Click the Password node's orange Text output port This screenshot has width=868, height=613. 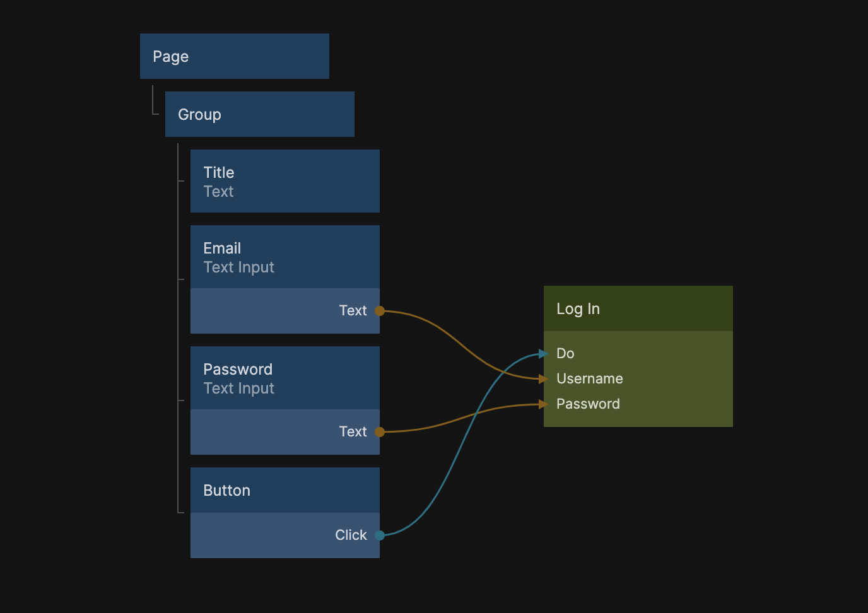pos(380,432)
